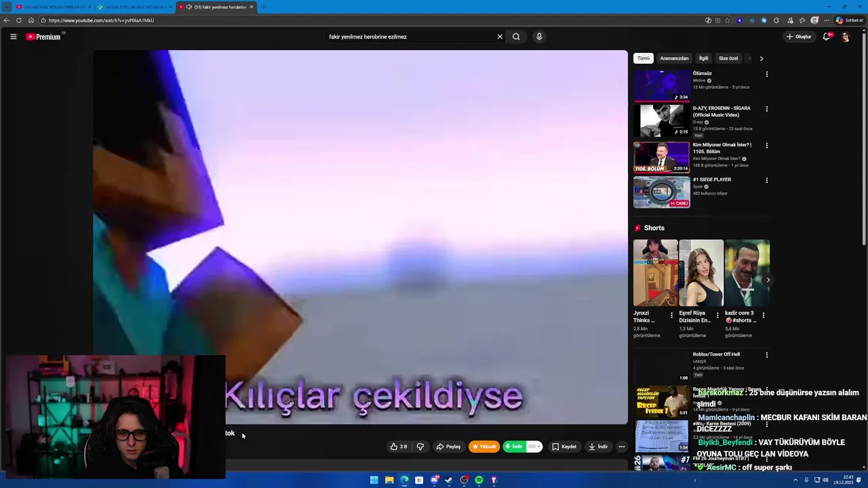This screenshot has height=488, width=868.
Task: Add this page to favorites star
Action: pyautogui.click(x=728, y=20)
